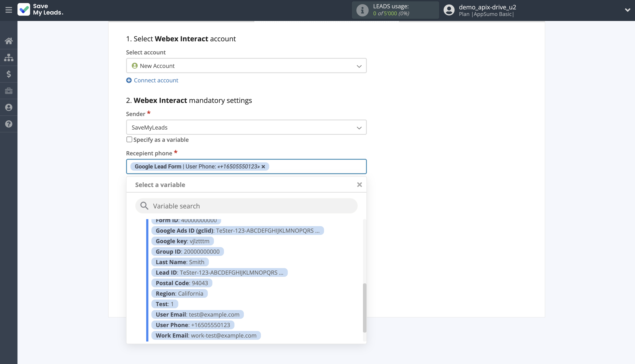The height and width of the screenshot is (364, 635).
Task: Open the Select account dropdown
Action: [x=246, y=66]
